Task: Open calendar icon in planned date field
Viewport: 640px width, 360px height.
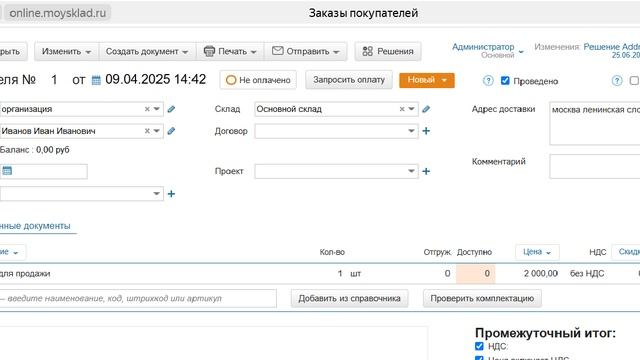Action: pos(7,171)
